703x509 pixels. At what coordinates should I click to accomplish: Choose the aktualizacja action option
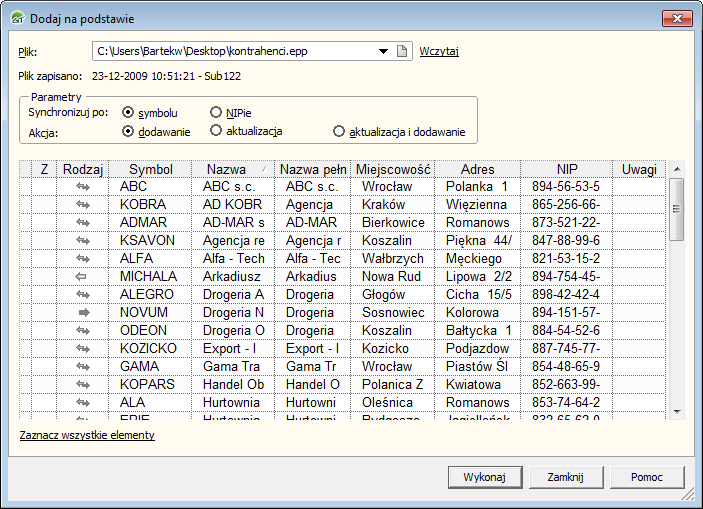pos(216,130)
